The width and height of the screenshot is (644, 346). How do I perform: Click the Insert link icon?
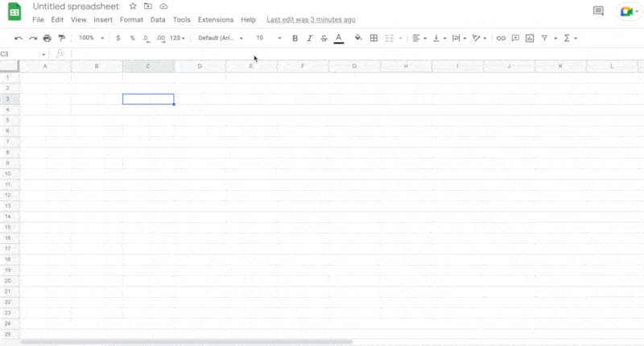tap(501, 38)
